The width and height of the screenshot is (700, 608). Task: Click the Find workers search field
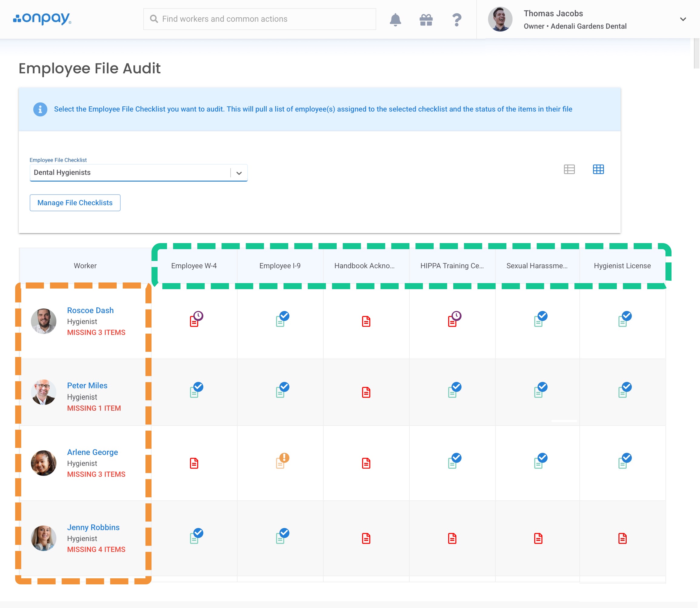click(259, 19)
